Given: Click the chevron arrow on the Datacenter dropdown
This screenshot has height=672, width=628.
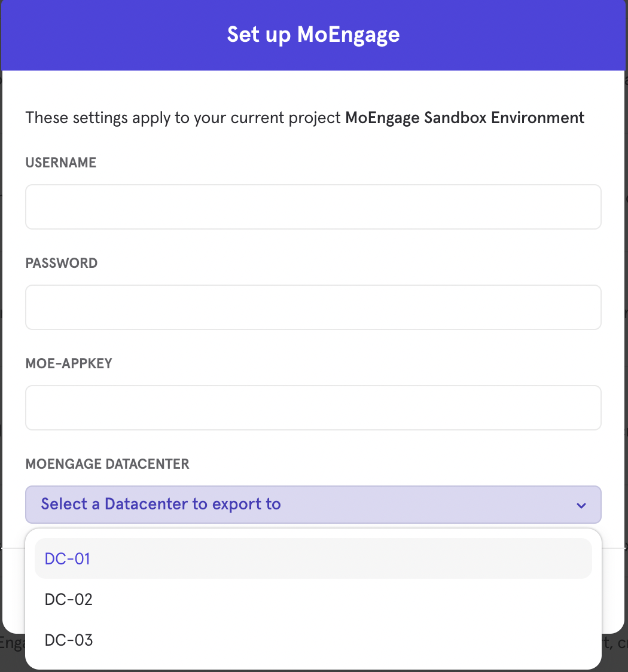Looking at the screenshot, I should click(581, 505).
